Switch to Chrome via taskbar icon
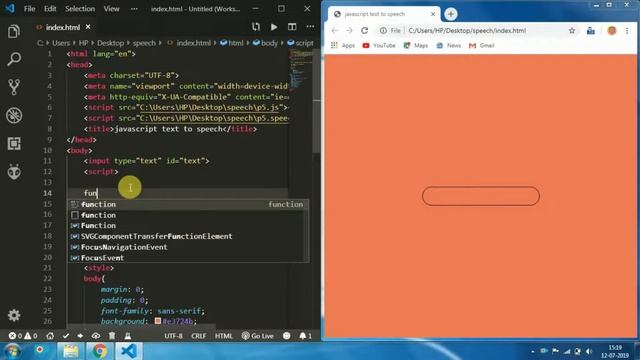640x360 pixels. click(x=99, y=351)
